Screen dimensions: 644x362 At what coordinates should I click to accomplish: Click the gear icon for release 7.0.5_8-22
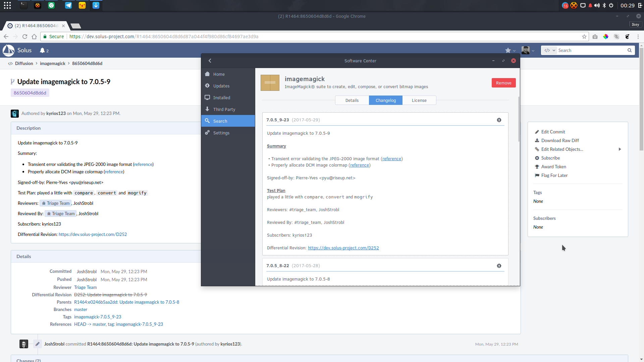click(x=499, y=266)
